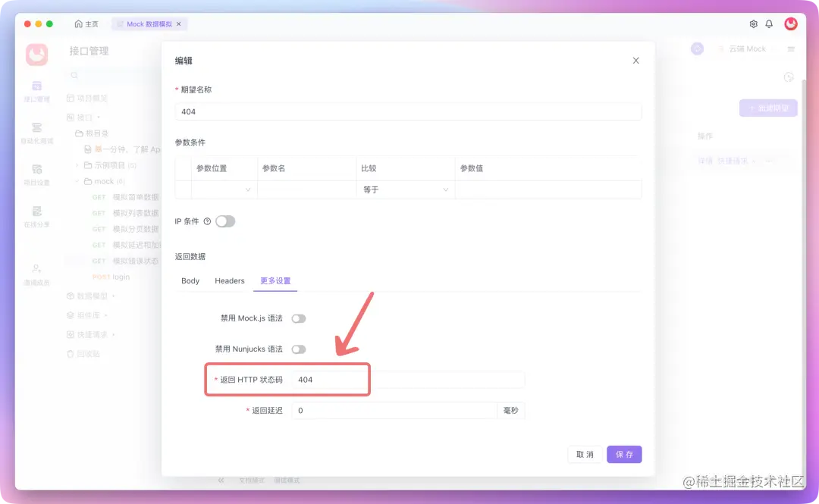The height and width of the screenshot is (504, 819).
Task: Open GET 模拟简单数据 endpoint
Action: (125, 197)
